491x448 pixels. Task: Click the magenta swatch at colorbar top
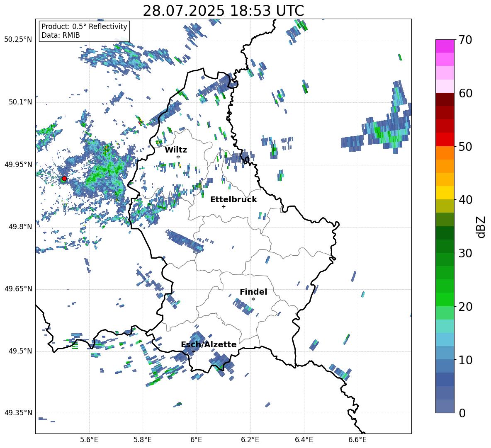click(445, 46)
